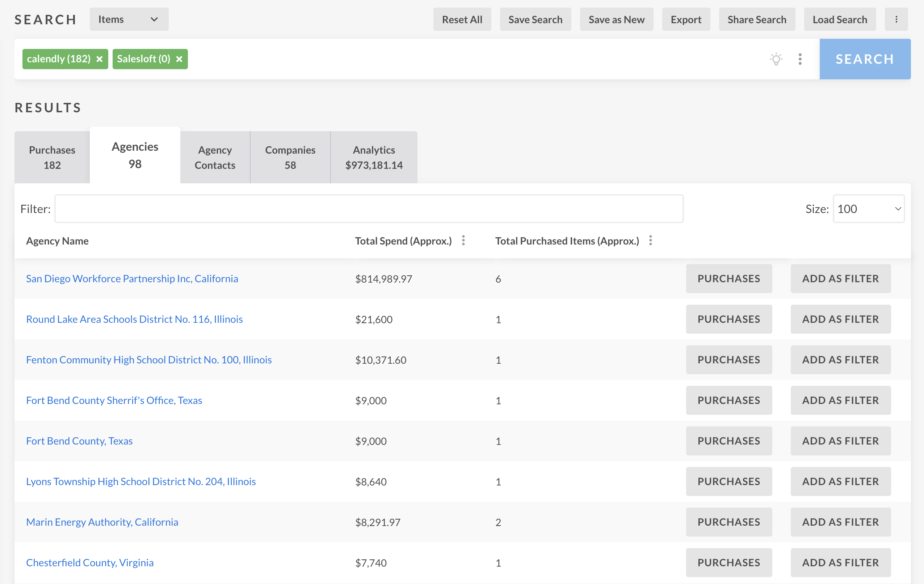924x584 pixels.
Task: Click Reset All button
Action: (x=462, y=20)
